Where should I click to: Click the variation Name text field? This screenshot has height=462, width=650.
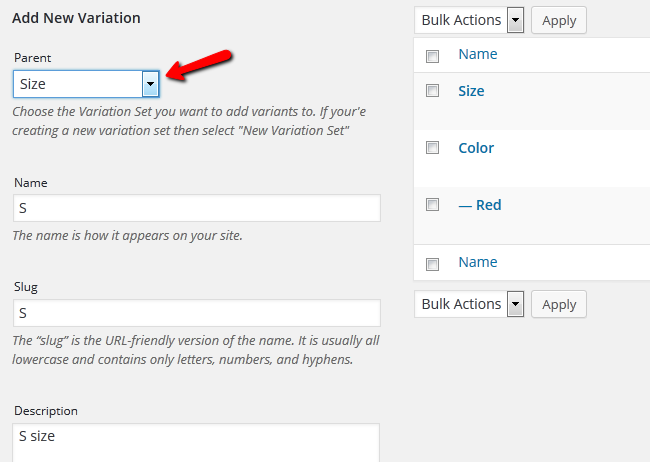tap(197, 208)
